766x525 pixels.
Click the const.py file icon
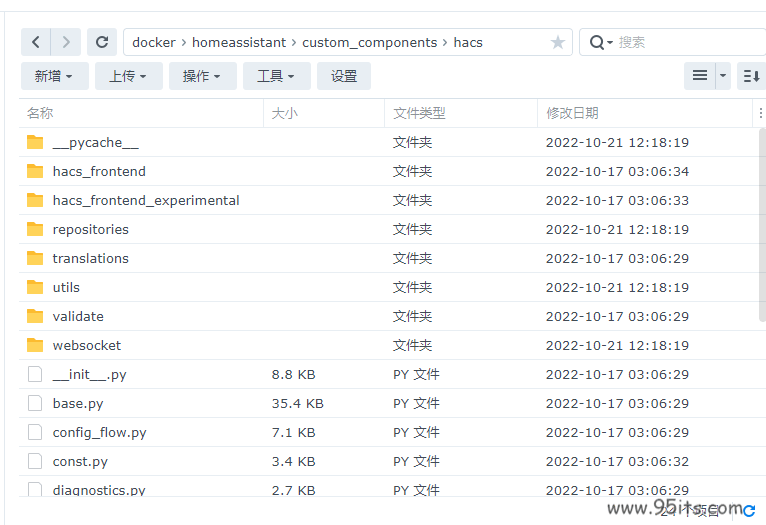pyautogui.click(x=35, y=461)
